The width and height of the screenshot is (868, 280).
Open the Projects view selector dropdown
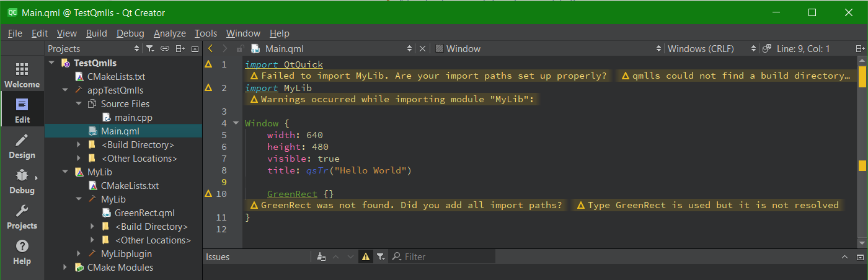pos(94,48)
